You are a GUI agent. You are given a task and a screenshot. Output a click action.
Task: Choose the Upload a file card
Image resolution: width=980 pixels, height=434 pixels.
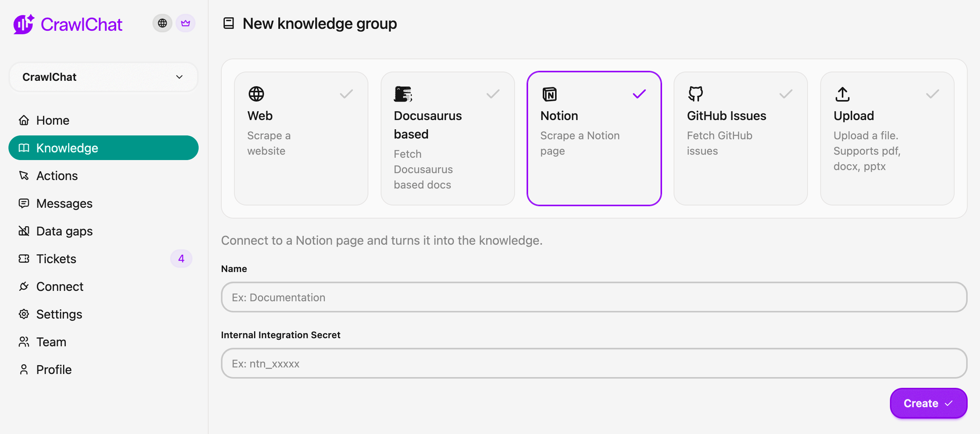[x=887, y=139]
